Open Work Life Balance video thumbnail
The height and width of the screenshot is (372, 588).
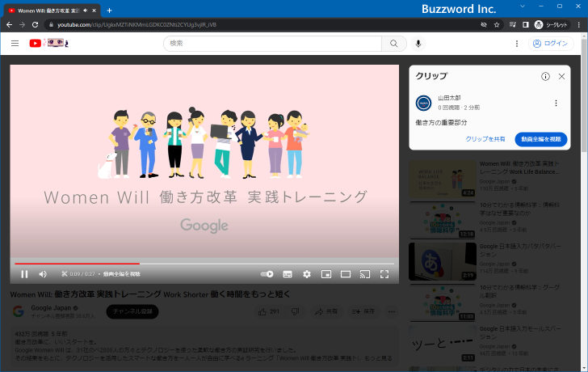pyautogui.click(x=443, y=179)
